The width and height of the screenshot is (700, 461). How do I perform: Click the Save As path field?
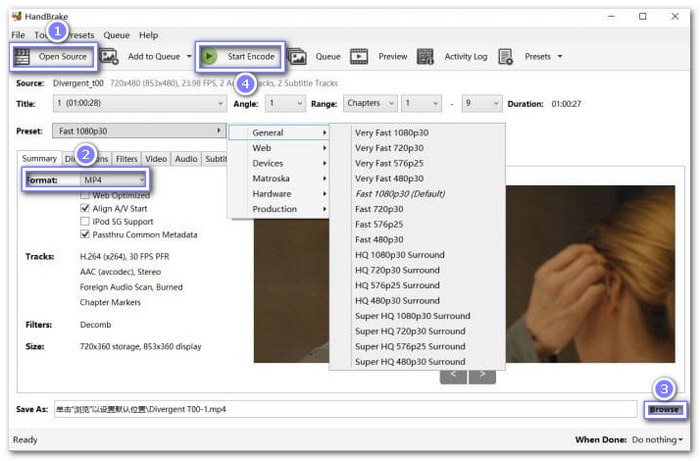[345, 409]
